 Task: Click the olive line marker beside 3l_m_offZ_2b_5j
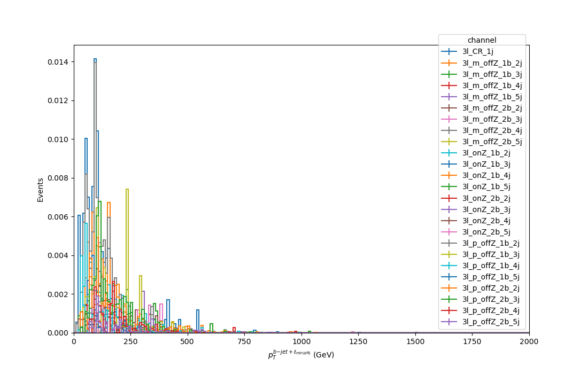click(449, 142)
